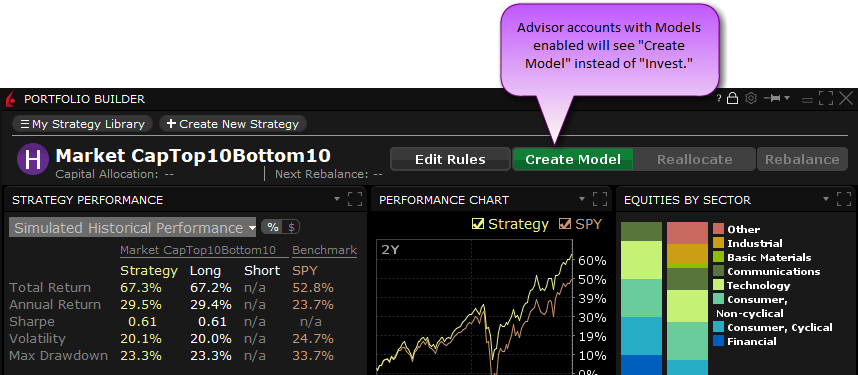Open the settings gear icon
The height and width of the screenshot is (375, 858).
tap(751, 99)
